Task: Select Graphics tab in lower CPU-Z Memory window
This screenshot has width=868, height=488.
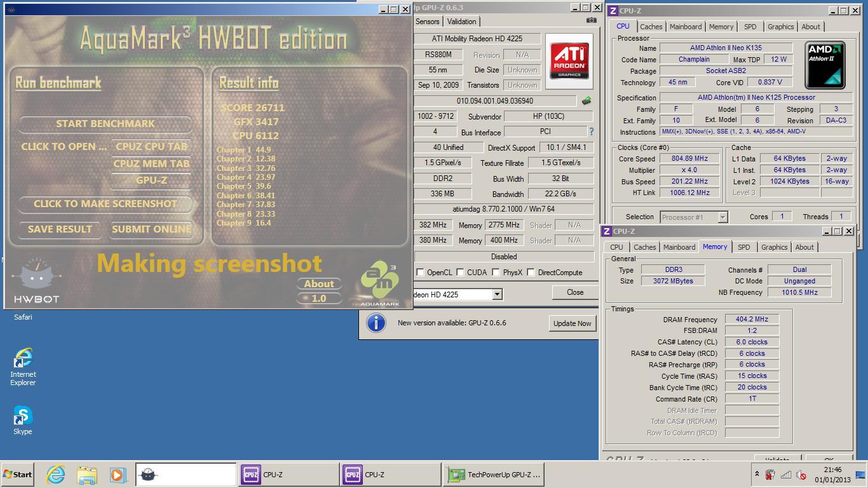Action: (774, 247)
